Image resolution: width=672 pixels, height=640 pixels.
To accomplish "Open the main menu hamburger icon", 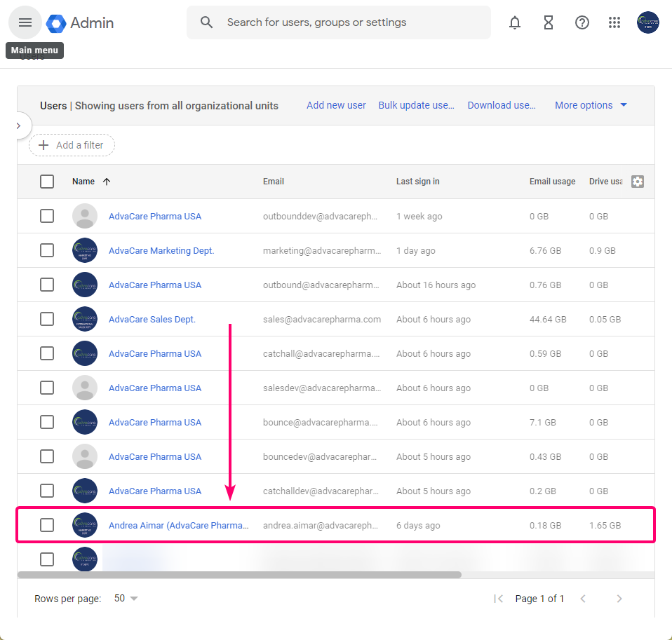I will 25,22.
